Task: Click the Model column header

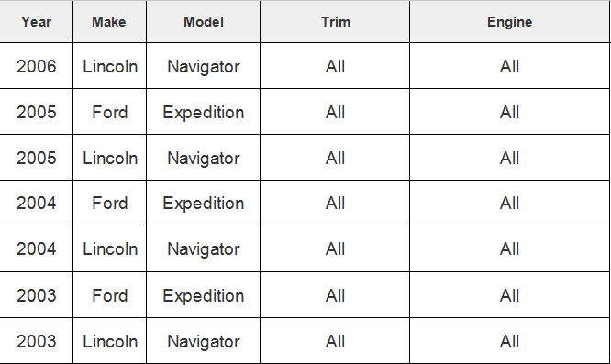Action: pos(204,21)
